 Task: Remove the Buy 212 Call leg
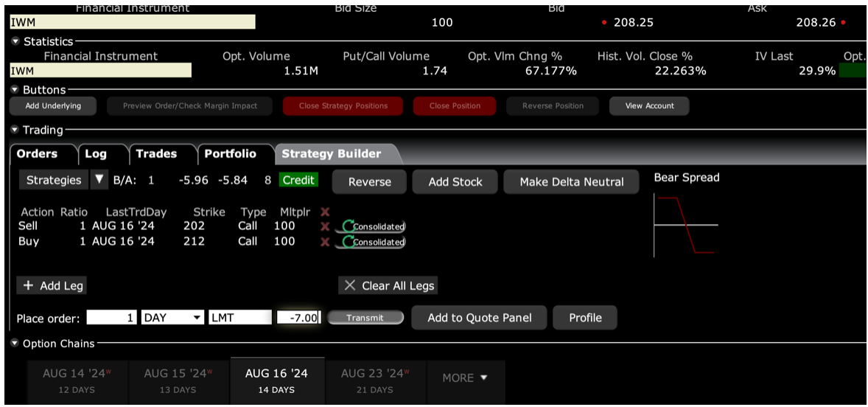pyautogui.click(x=325, y=241)
